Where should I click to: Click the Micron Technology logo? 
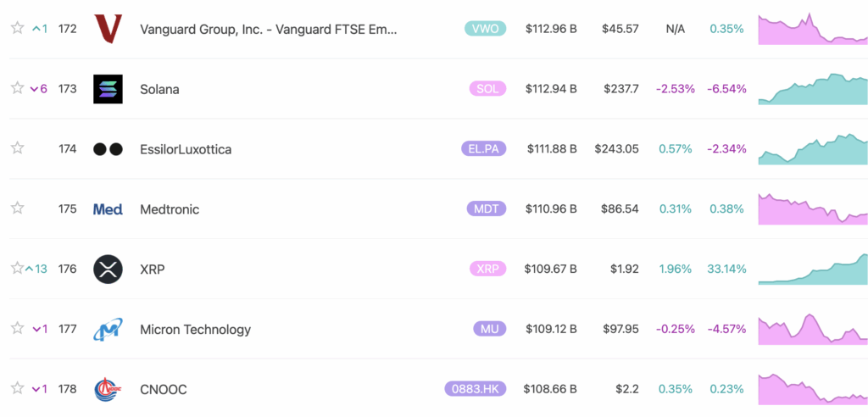pyautogui.click(x=108, y=330)
